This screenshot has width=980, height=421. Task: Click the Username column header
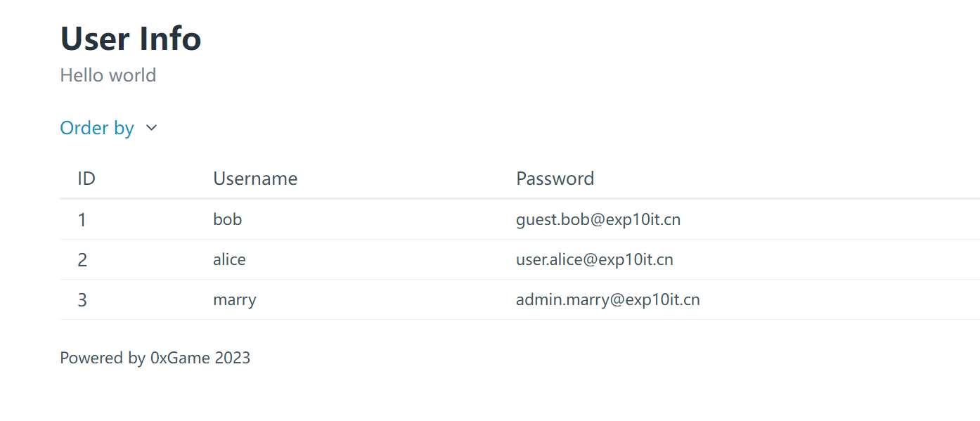click(x=255, y=179)
